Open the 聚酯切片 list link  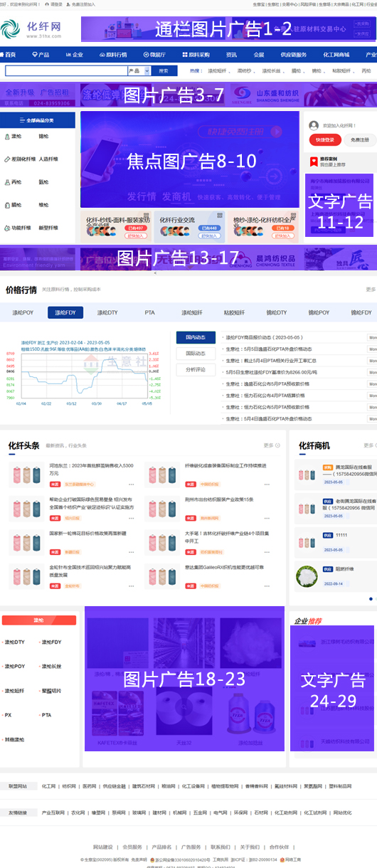pyautogui.click(x=51, y=691)
